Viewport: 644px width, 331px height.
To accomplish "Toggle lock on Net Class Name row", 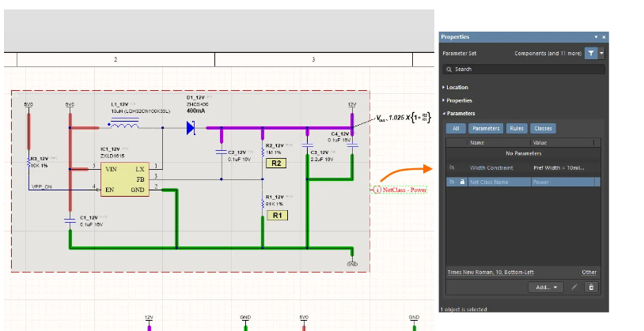I will point(462,182).
